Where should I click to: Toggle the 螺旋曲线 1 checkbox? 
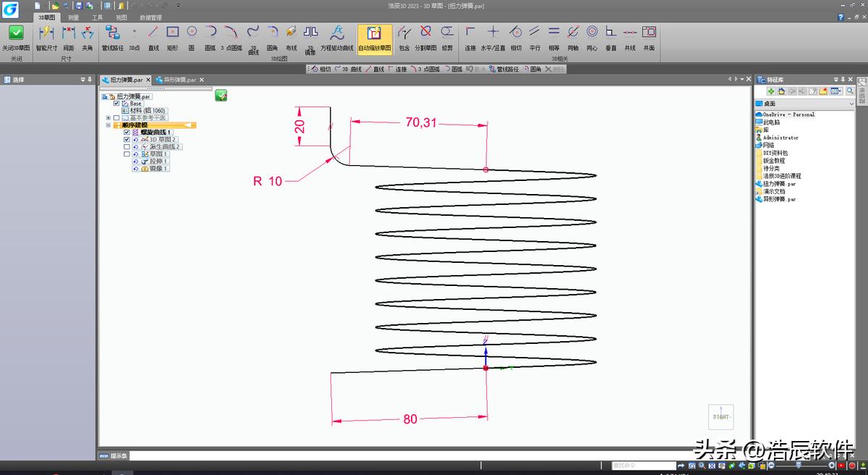[x=127, y=133]
